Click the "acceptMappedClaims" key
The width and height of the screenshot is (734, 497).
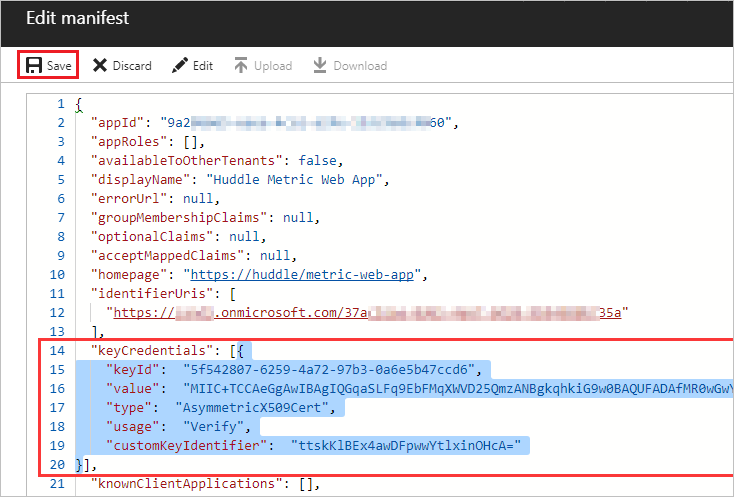[167, 256]
